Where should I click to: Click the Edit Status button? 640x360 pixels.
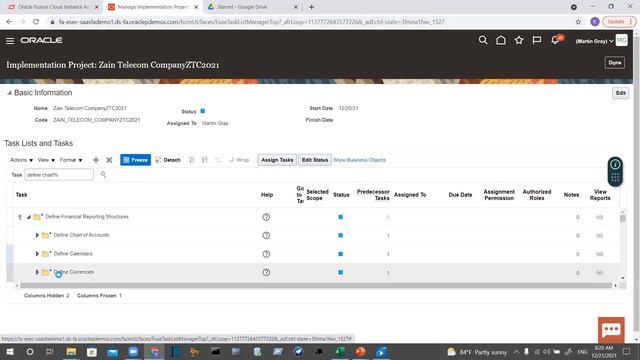[315, 160]
